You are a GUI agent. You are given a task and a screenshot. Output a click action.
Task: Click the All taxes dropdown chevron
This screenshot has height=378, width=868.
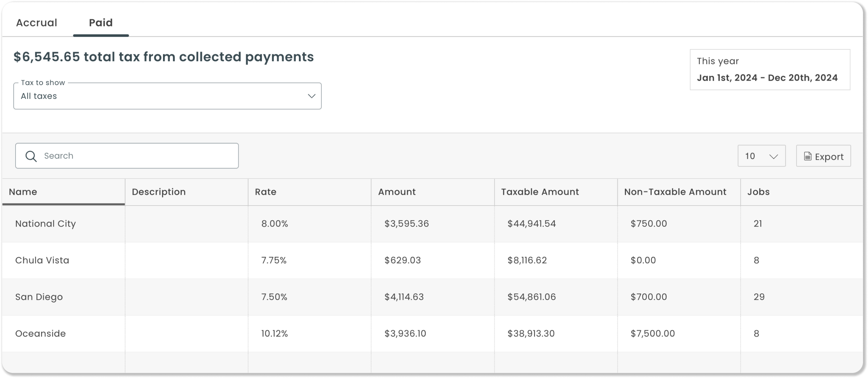[x=311, y=96]
